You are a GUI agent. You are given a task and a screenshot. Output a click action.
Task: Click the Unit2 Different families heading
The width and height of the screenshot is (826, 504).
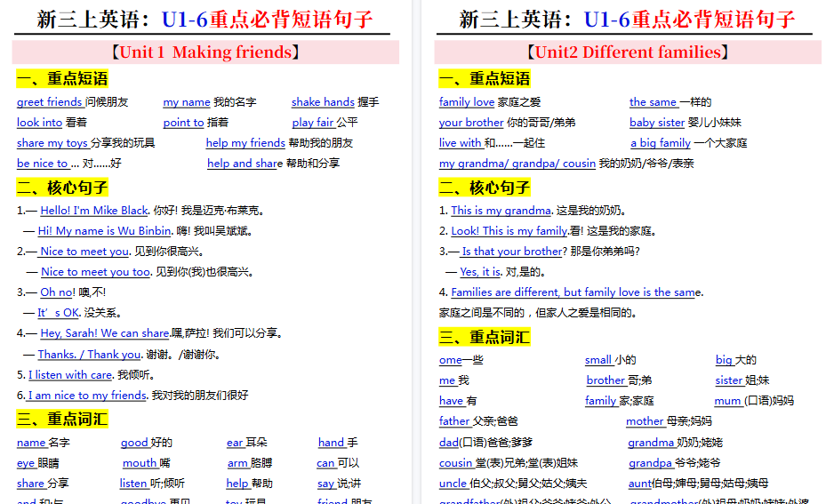click(628, 52)
